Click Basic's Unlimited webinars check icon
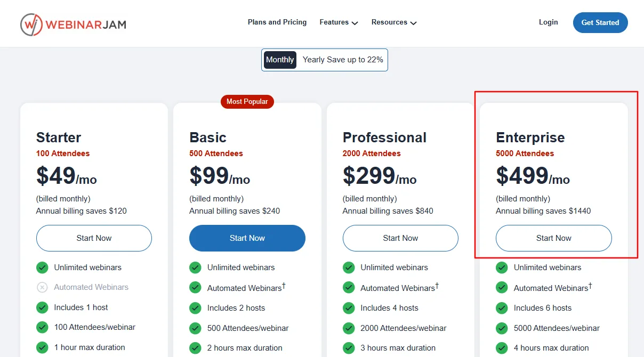This screenshot has height=357, width=644. click(x=195, y=267)
